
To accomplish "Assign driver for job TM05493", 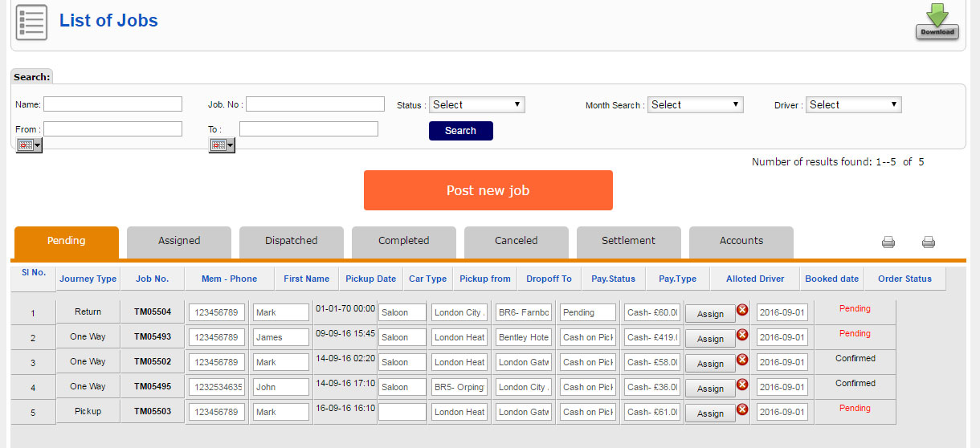I will 710,339.
